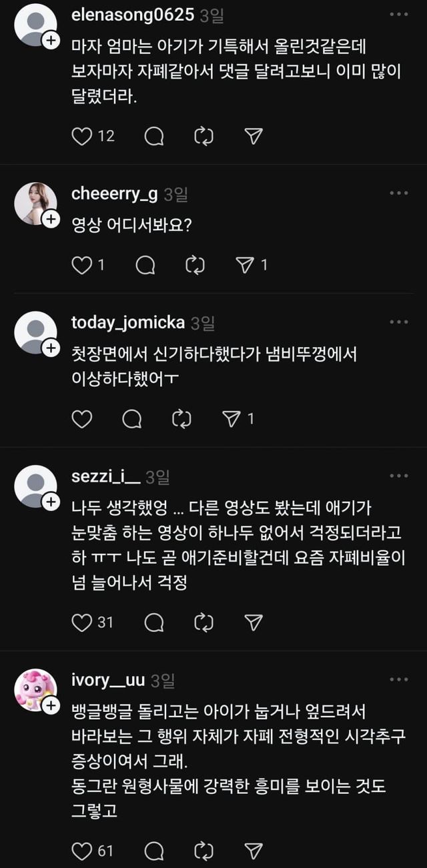427x868 pixels.
Task: Reply to today_jomicka's comment
Action: [x=132, y=419]
